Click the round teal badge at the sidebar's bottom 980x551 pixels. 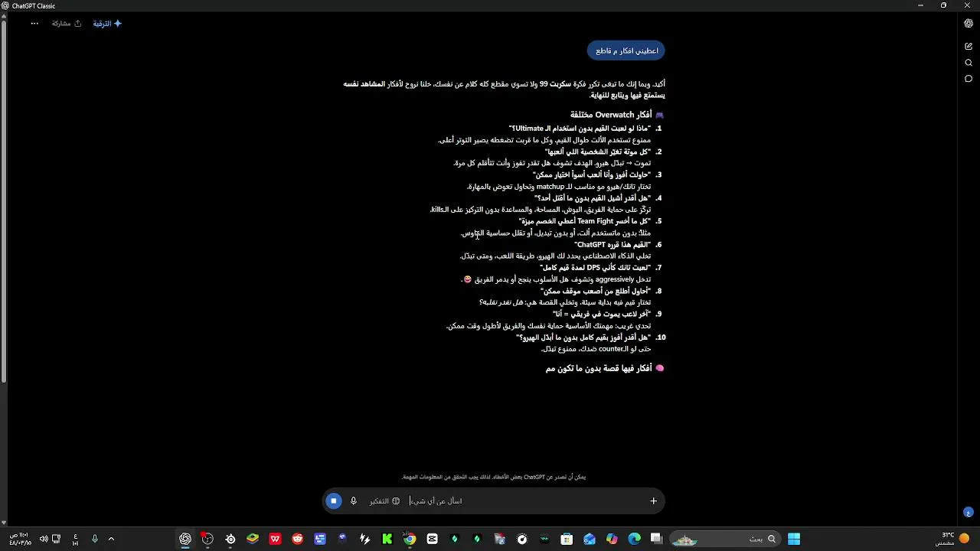click(969, 512)
